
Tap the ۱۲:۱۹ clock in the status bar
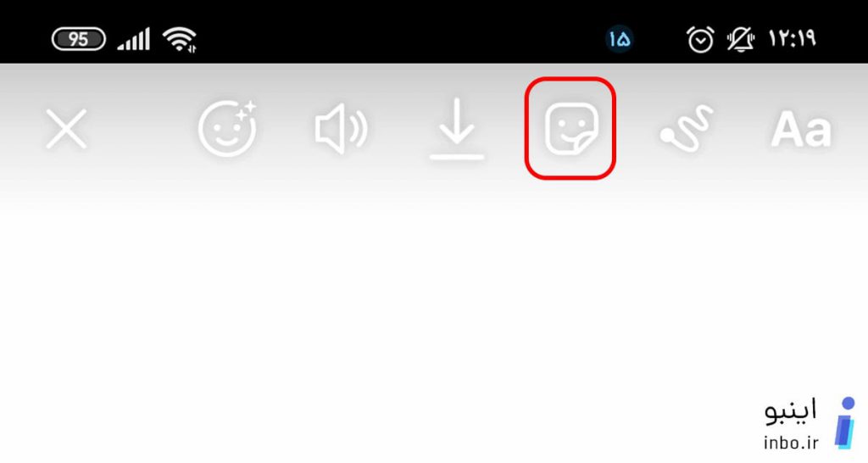pos(793,39)
